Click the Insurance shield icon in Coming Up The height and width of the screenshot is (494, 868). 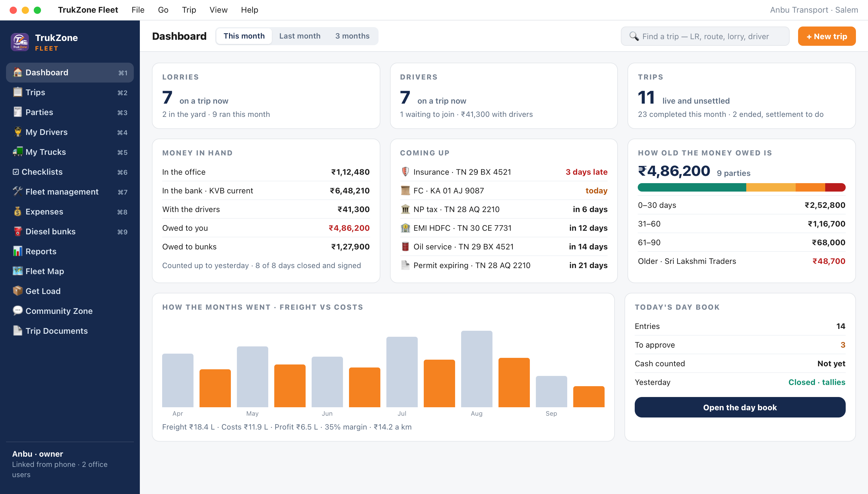pos(405,172)
